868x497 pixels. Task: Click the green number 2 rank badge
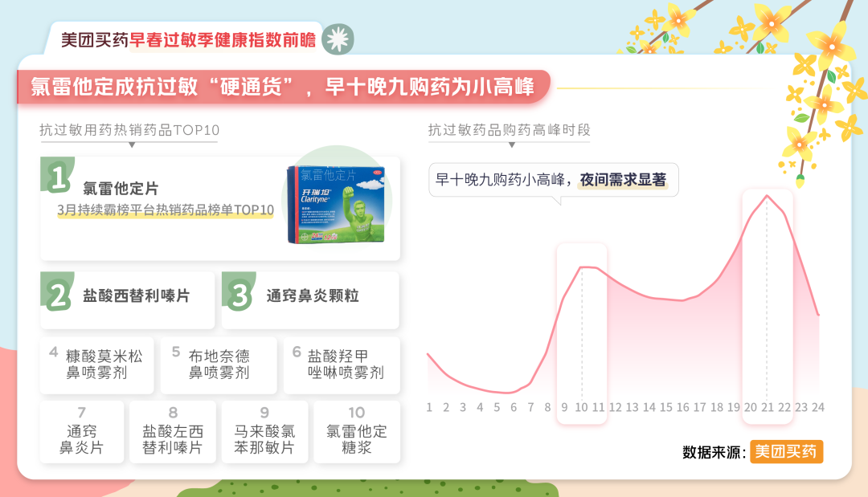58,295
